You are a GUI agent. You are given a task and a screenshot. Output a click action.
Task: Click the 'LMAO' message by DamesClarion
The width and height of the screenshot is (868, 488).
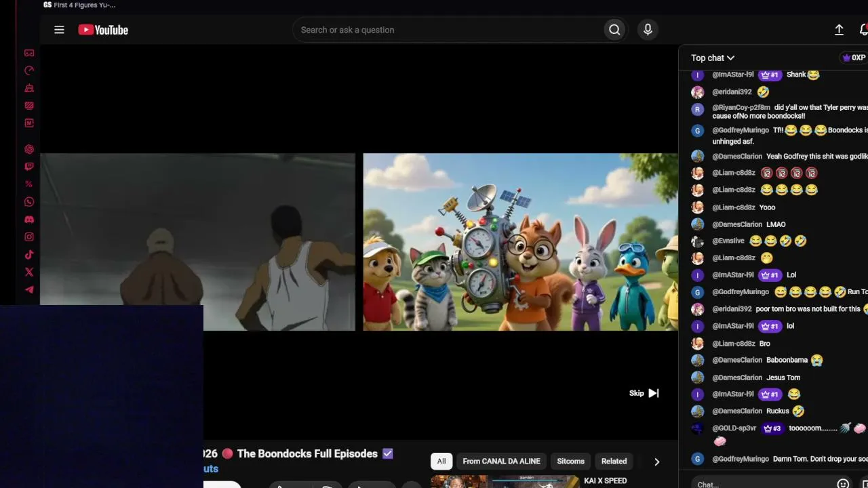click(x=776, y=224)
